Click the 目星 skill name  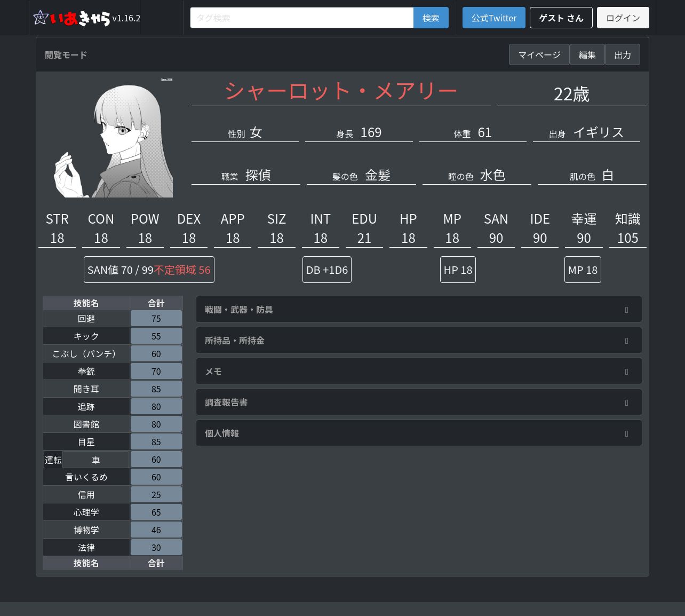pos(86,442)
